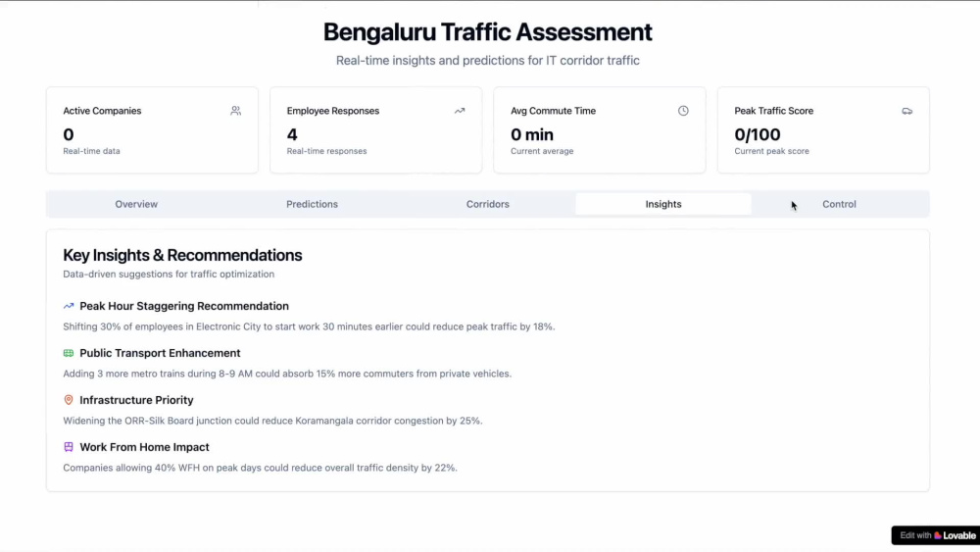Click the metro trains 8-9 AM sentence
The height and width of the screenshot is (552, 980).
click(287, 374)
